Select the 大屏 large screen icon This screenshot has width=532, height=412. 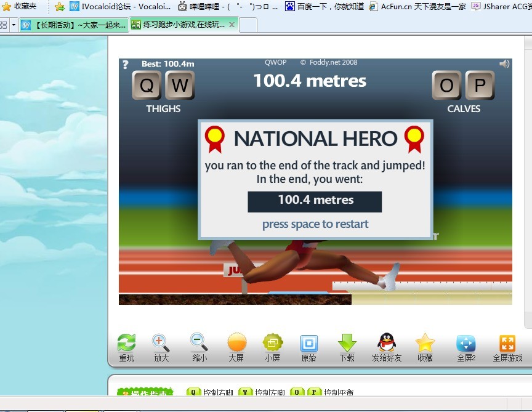(x=237, y=342)
